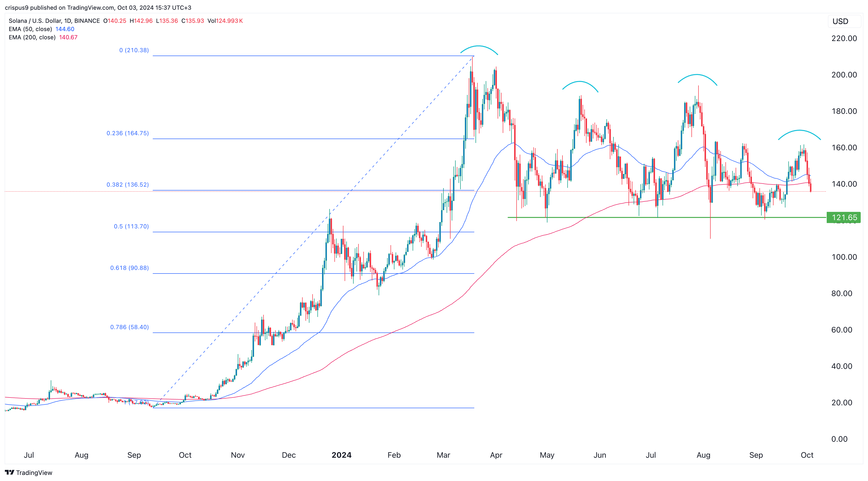Click the 0.236 (164.75) Fibonacci label
Image resolution: width=868 pixels, height=481 pixels.
(128, 133)
